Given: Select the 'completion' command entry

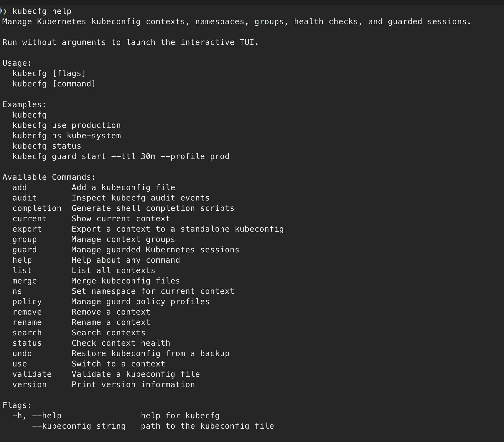Looking at the screenshot, I should point(37,208).
